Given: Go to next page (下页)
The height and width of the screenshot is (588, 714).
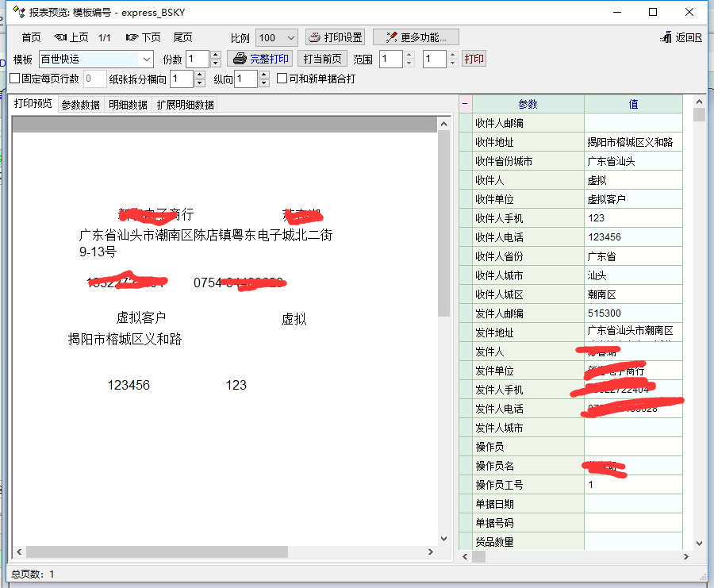Looking at the screenshot, I should [x=143, y=37].
